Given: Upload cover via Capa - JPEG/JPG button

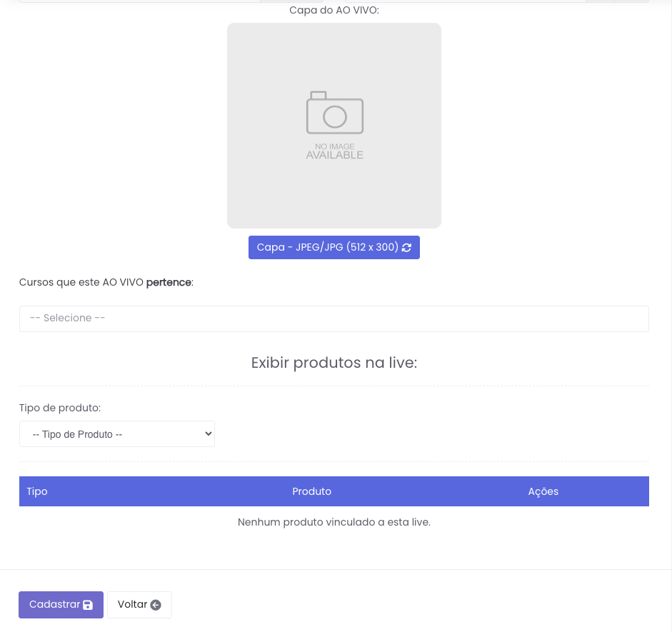Looking at the screenshot, I should (327, 248).
